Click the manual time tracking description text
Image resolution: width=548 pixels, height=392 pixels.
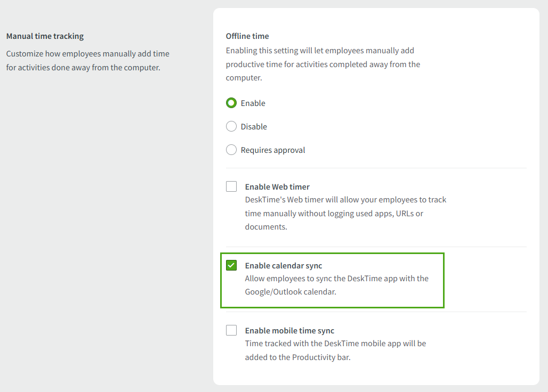[87, 60]
